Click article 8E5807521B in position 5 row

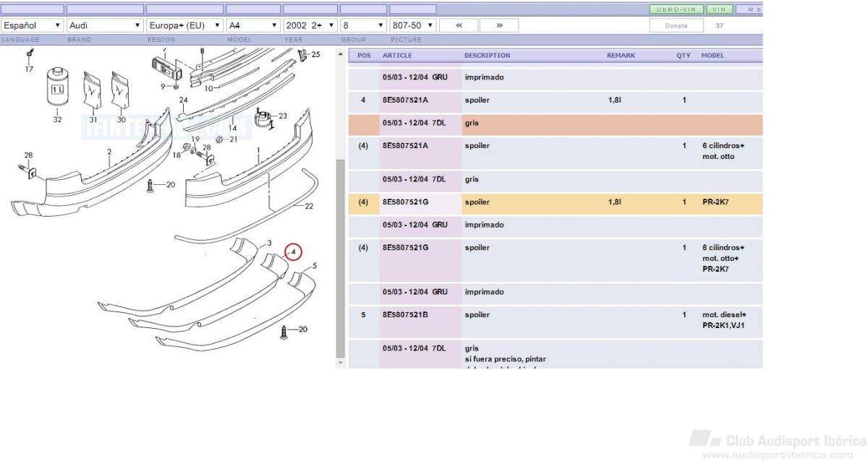405,315
